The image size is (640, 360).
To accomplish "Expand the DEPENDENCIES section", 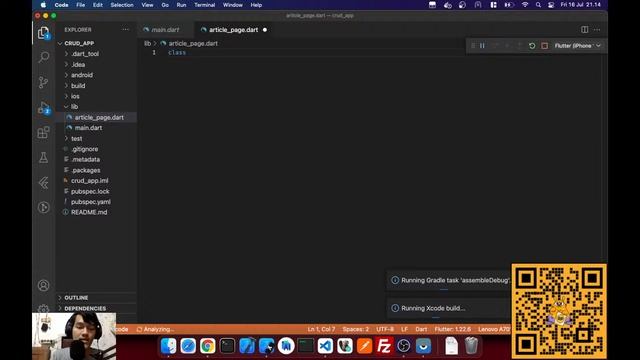I will (x=96, y=308).
